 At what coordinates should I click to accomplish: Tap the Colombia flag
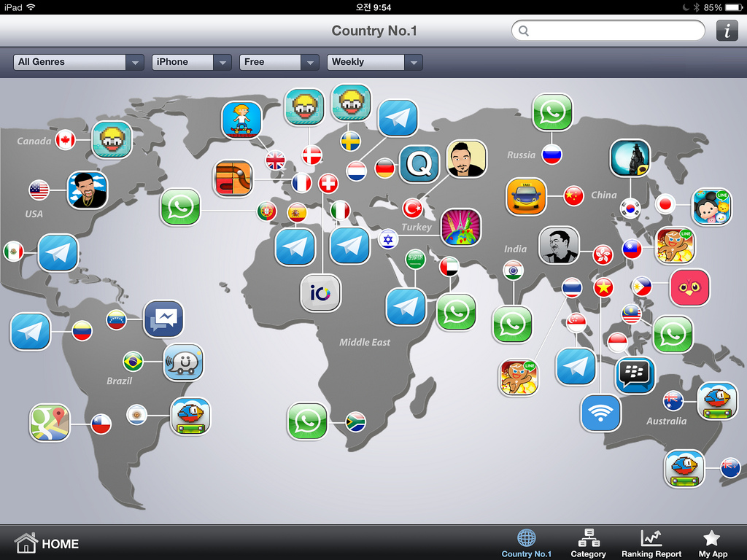(x=82, y=330)
